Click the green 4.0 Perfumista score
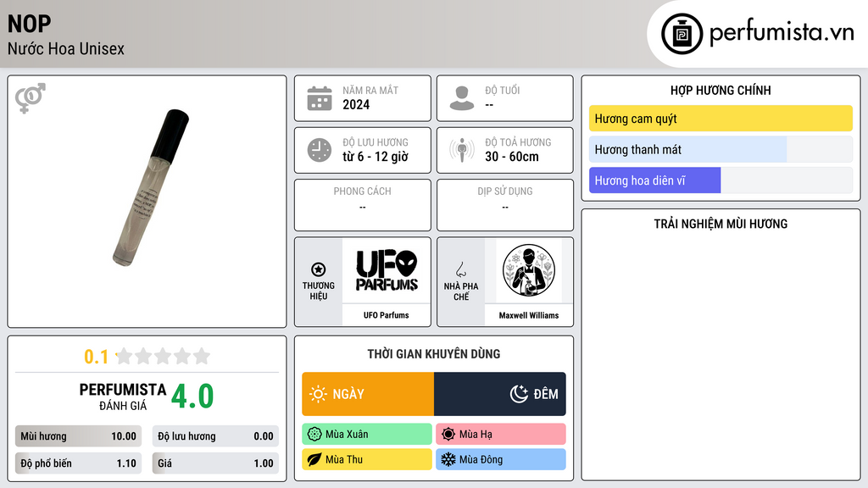 click(x=192, y=396)
